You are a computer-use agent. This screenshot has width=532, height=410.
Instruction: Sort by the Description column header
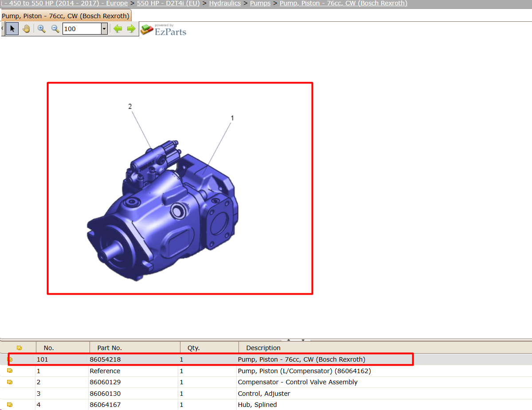(x=263, y=348)
